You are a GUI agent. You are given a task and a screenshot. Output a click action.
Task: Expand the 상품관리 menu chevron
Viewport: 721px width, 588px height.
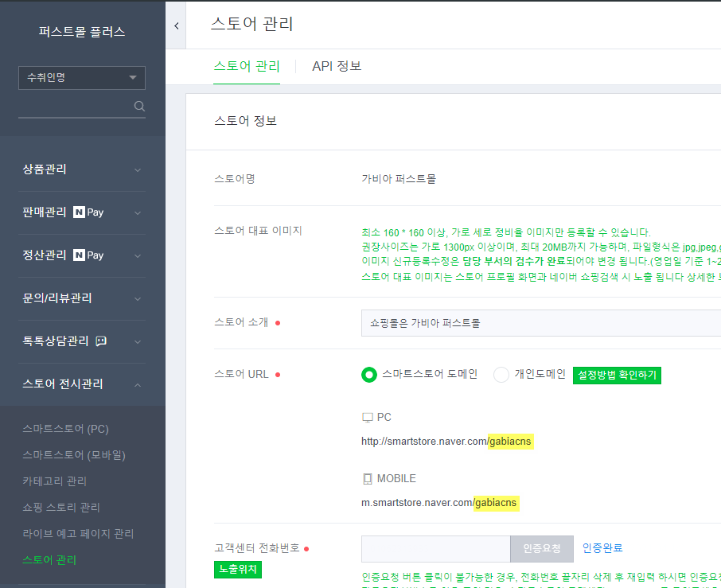(138, 170)
